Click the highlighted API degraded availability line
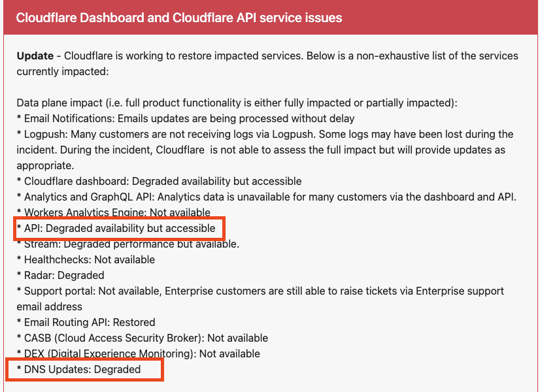The width and height of the screenshot is (540, 392). (116, 228)
